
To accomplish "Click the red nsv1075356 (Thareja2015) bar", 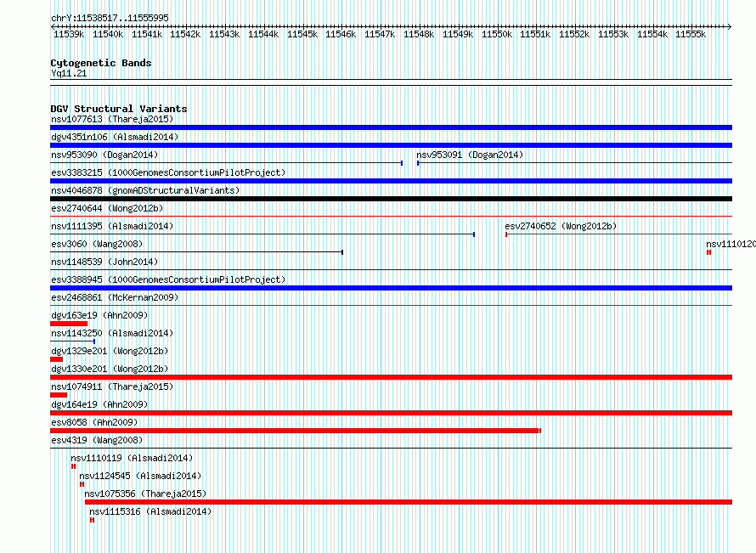I will (x=409, y=502).
